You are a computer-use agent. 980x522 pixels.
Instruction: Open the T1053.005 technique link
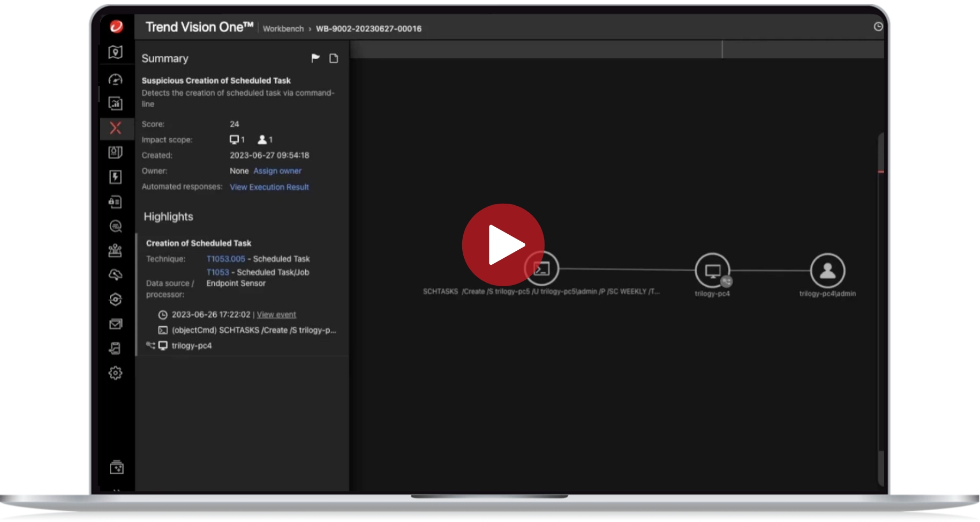(225, 259)
